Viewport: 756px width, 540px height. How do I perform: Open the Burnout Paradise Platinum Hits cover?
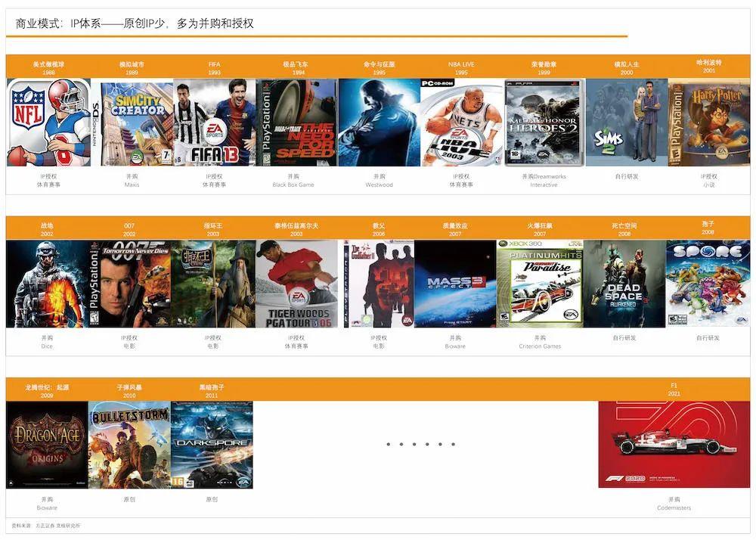click(x=539, y=284)
